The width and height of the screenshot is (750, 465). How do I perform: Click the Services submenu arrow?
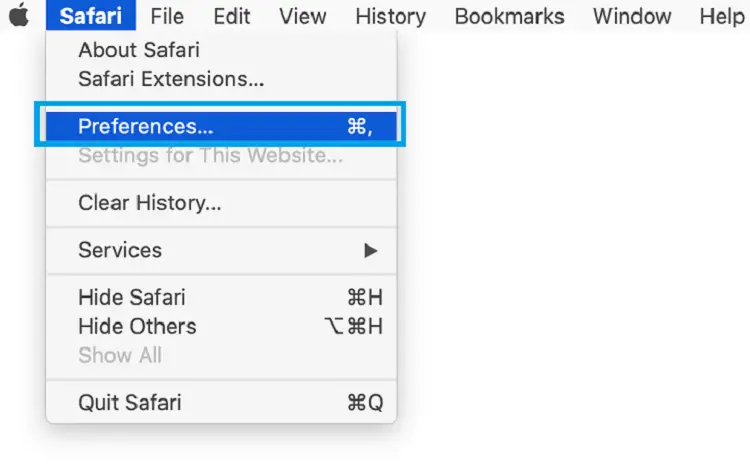pyautogui.click(x=371, y=250)
